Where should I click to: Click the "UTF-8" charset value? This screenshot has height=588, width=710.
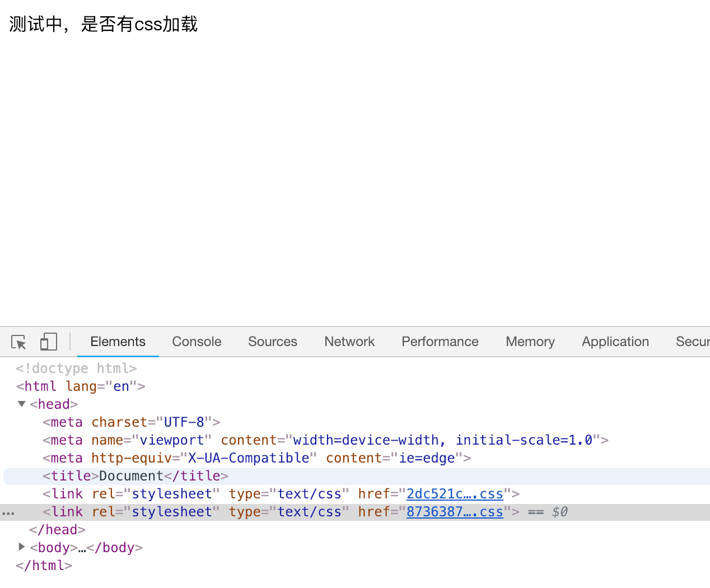click(x=184, y=422)
